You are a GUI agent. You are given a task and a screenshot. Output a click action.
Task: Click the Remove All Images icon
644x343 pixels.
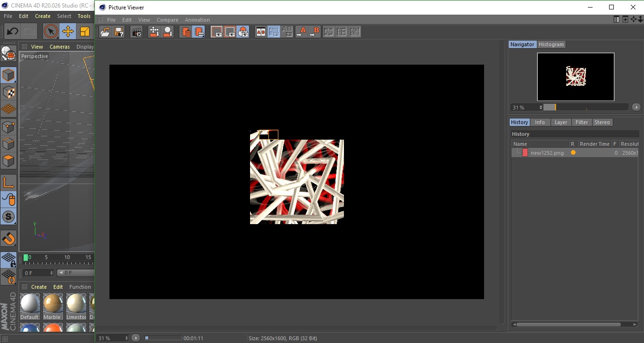[199, 32]
